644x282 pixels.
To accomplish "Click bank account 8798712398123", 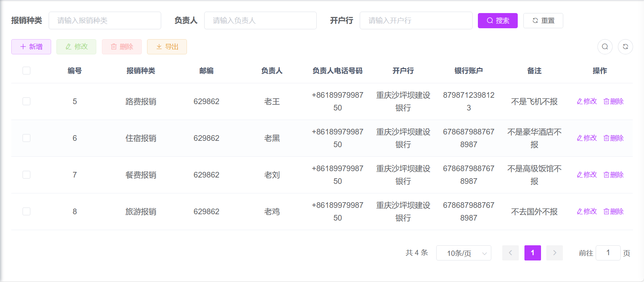I will click(x=469, y=101).
